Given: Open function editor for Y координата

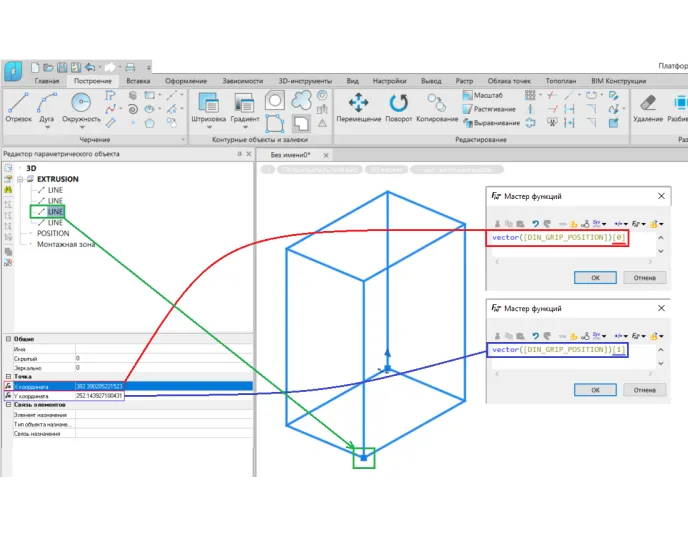Looking at the screenshot, I should click(x=8, y=396).
